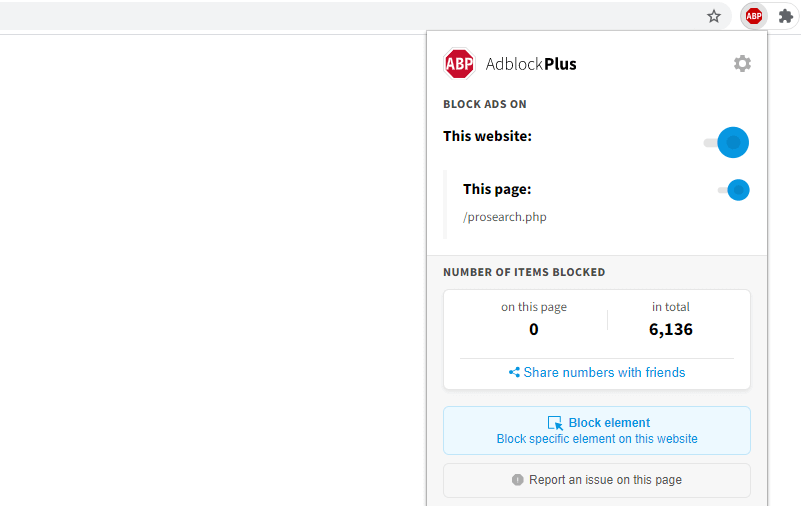The width and height of the screenshot is (801, 510).
Task: Toggle ad blocking for this website
Action: tap(726, 143)
